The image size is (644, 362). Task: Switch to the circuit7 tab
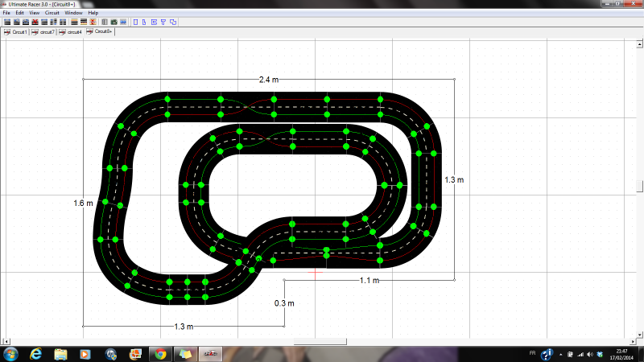(x=47, y=32)
